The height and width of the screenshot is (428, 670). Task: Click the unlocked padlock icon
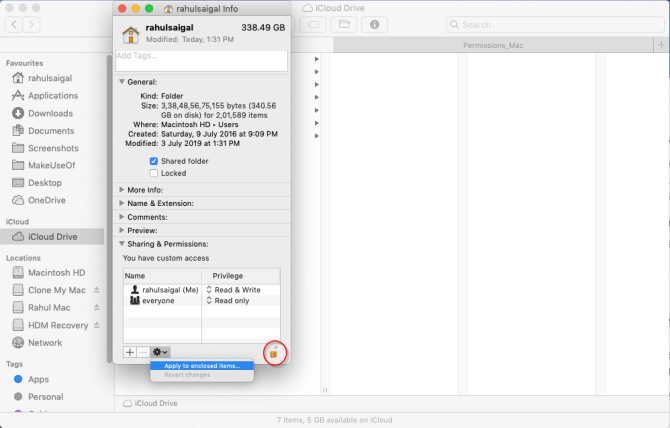273,352
